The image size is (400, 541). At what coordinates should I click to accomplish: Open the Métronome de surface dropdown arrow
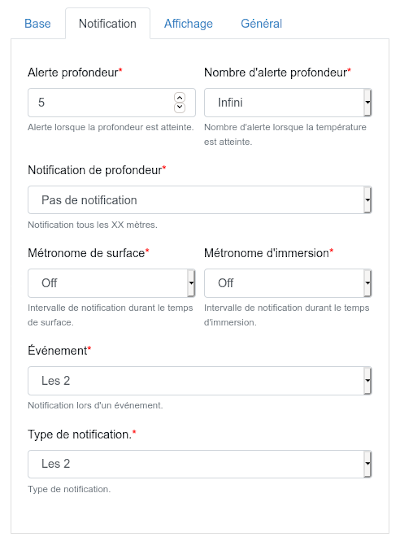tap(191, 283)
